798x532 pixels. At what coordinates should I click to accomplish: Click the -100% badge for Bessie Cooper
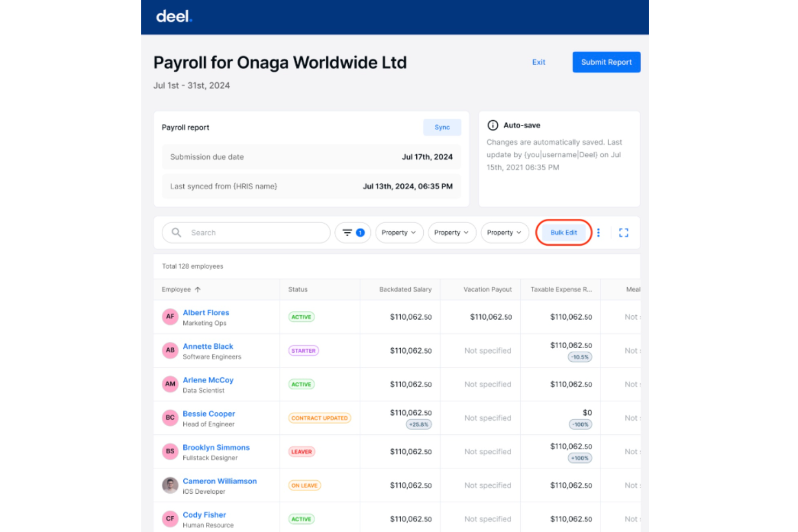coord(581,424)
